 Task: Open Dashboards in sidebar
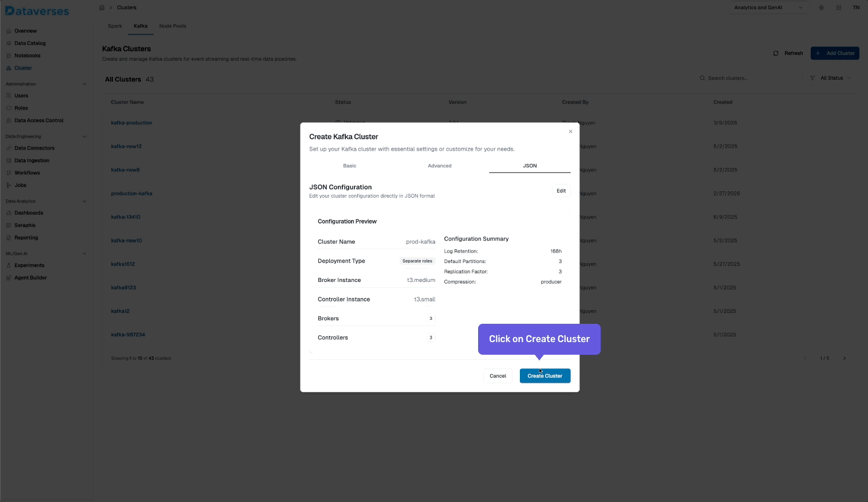coord(29,213)
